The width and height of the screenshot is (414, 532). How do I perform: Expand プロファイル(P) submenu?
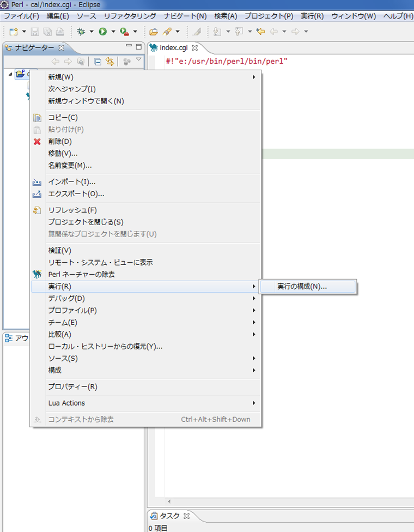(146, 311)
